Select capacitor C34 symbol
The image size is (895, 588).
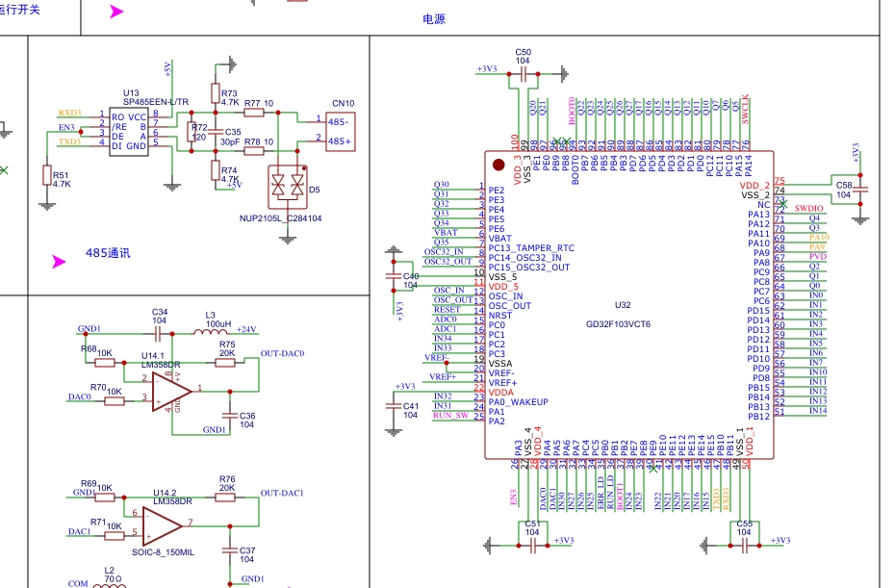pos(158,333)
